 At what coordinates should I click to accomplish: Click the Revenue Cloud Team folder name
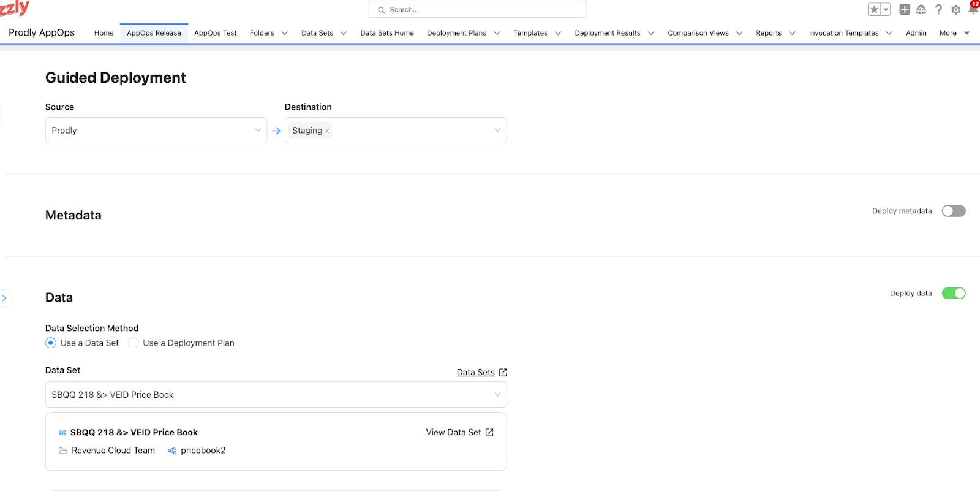pos(113,451)
